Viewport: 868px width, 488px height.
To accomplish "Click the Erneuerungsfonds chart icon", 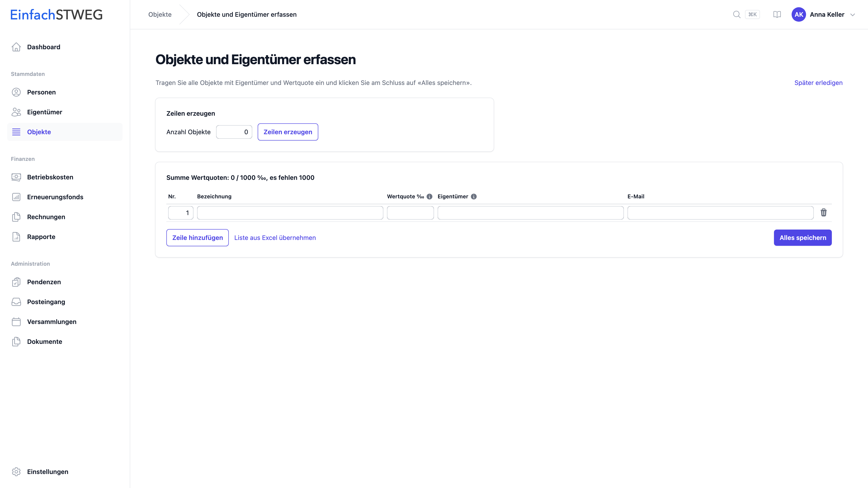I will pyautogui.click(x=16, y=197).
